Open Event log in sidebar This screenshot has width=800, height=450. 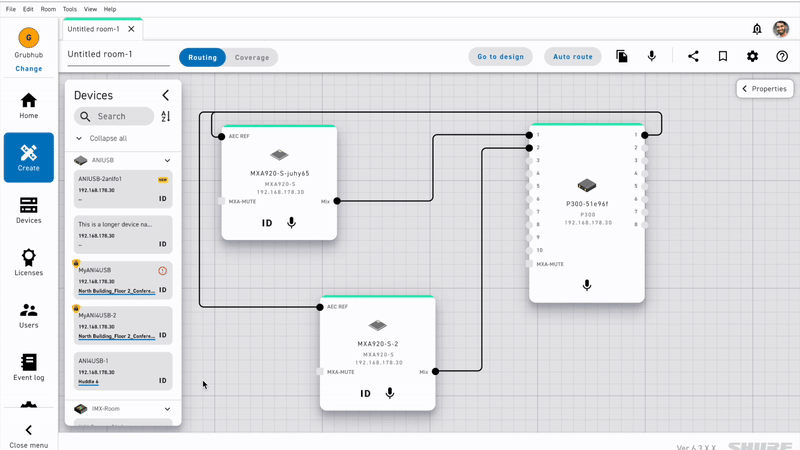[x=29, y=367]
